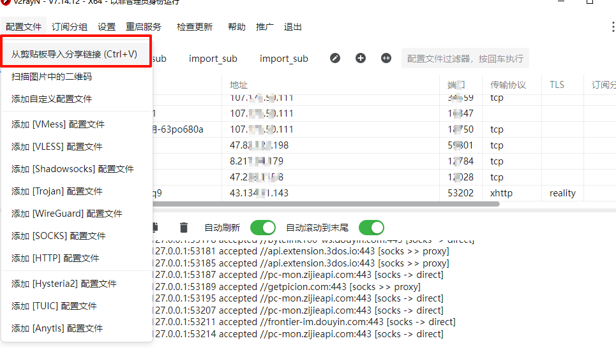
Task: Toggle the 自动滚动到末尾 switch
Action: pyautogui.click(x=372, y=228)
